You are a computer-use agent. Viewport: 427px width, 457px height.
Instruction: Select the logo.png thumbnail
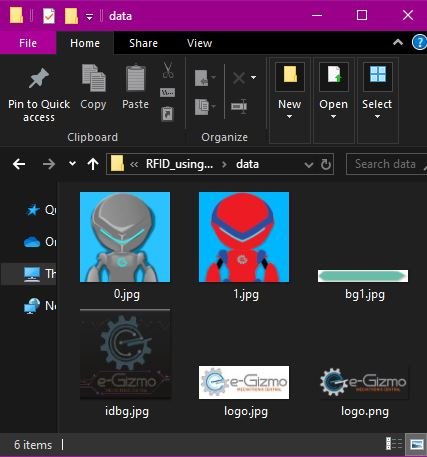click(363, 382)
